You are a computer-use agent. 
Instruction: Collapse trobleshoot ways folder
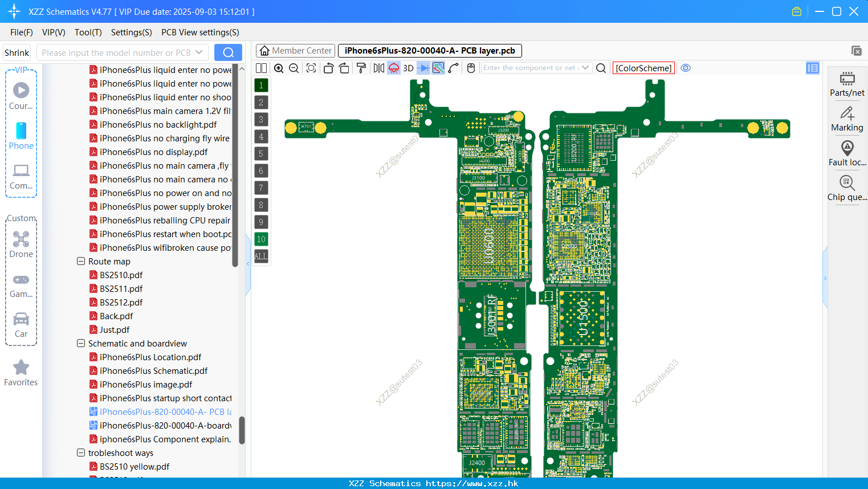coord(81,453)
